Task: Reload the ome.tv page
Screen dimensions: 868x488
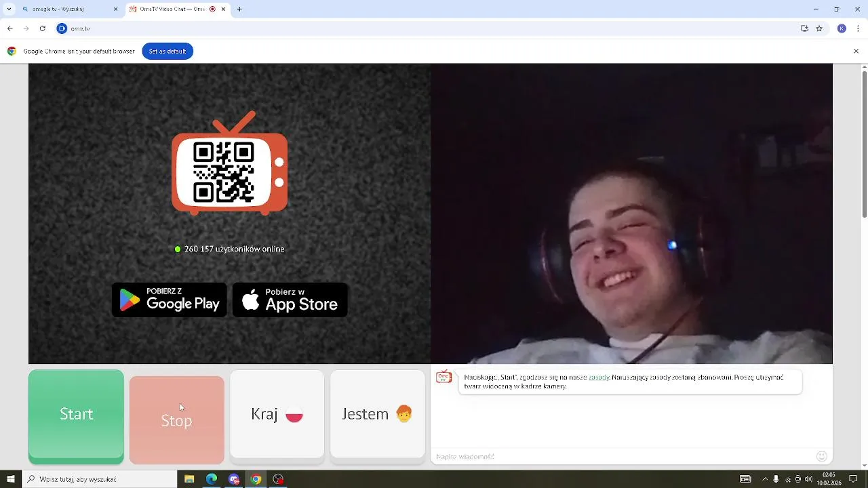Action: coord(42,28)
